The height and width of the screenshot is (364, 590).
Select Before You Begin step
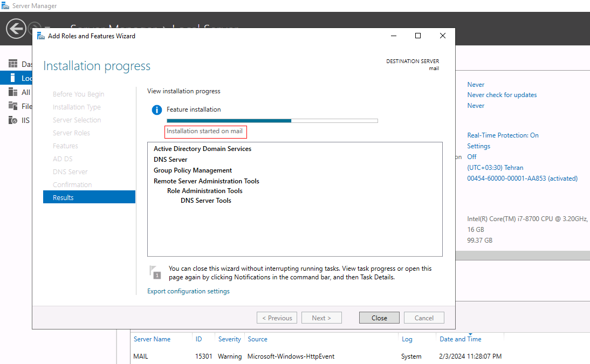tap(78, 94)
